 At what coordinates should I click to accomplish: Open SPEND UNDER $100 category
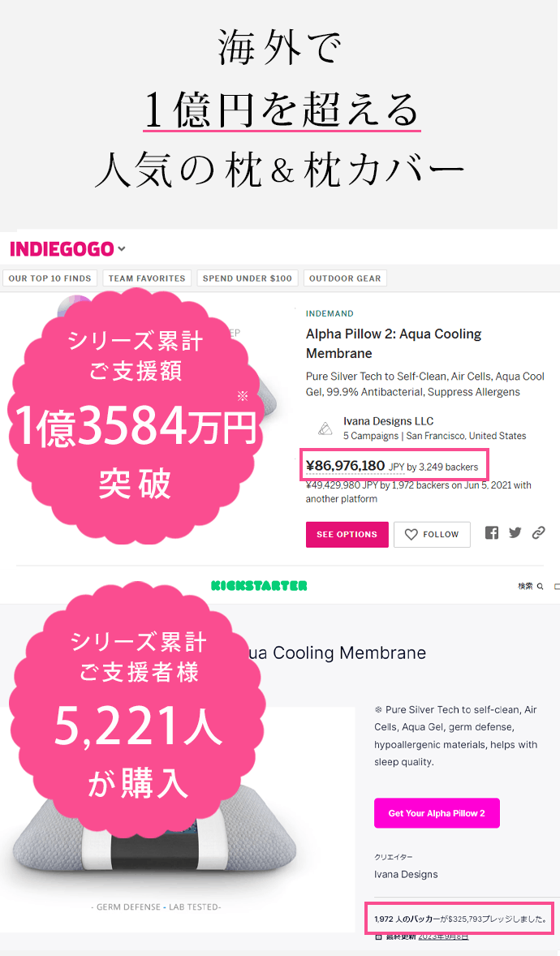coord(247,278)
